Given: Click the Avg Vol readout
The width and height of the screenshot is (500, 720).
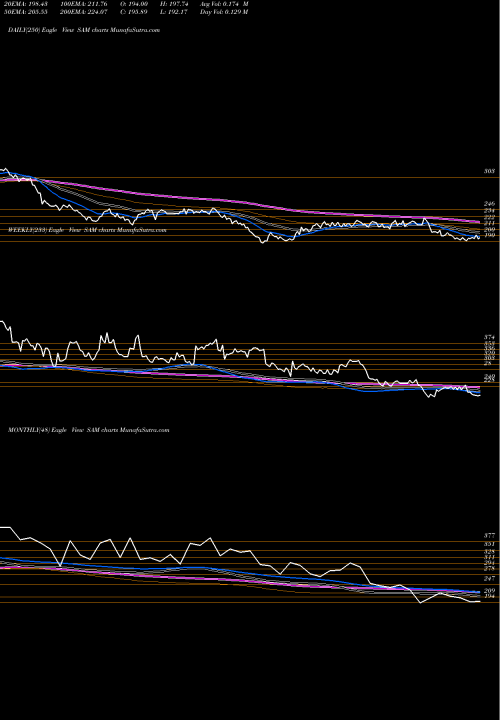Looking at the screenshot, I should (224, 4).
